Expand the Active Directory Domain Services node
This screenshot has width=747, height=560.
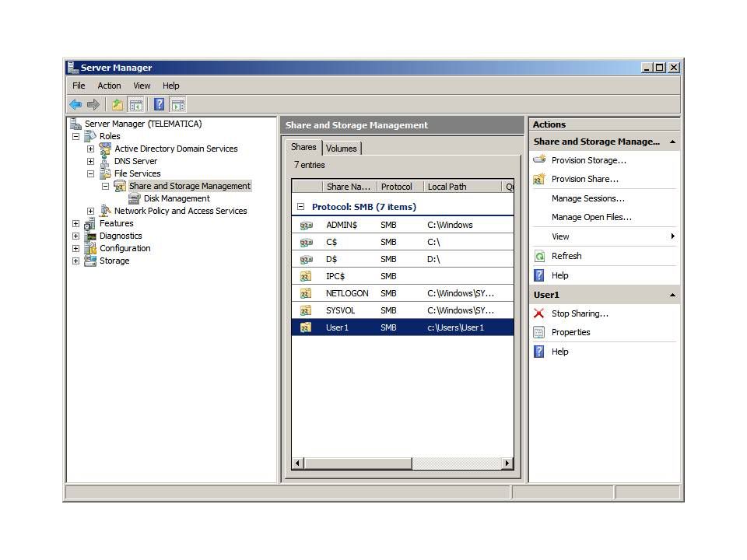point(90,149)
